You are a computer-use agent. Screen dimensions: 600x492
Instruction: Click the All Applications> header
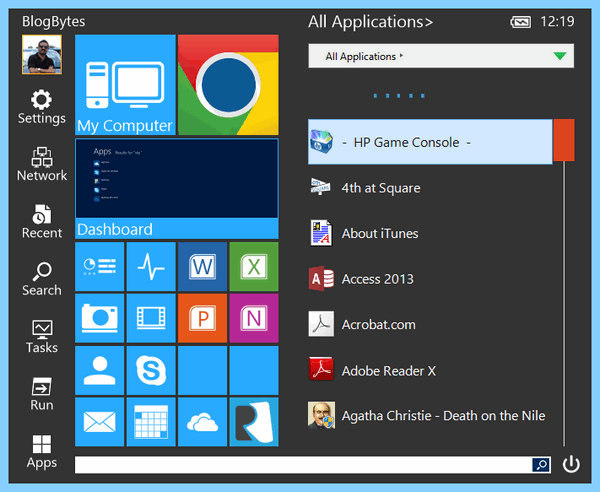tap(370, 22)
